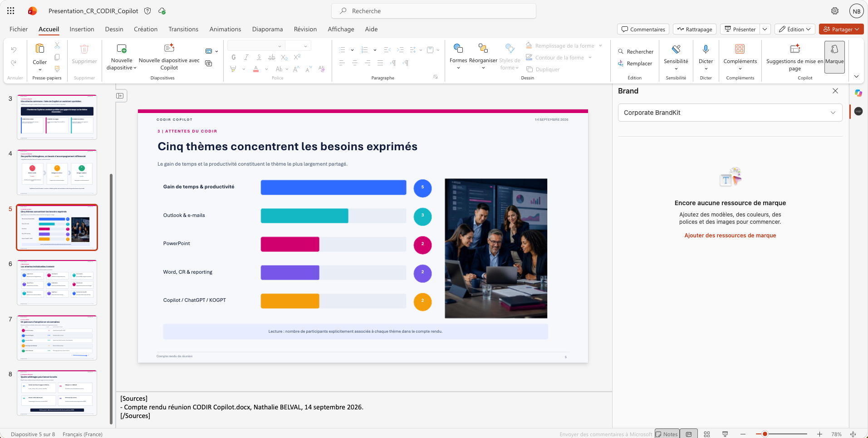Adjust the zoom slider handle
Screen dimensions: 868x438
click(765, 434)
